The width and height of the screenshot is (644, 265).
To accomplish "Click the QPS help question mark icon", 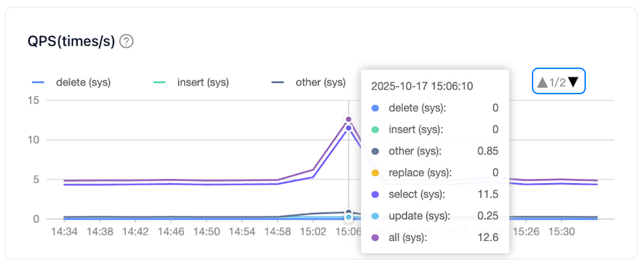I will (126, 41).
